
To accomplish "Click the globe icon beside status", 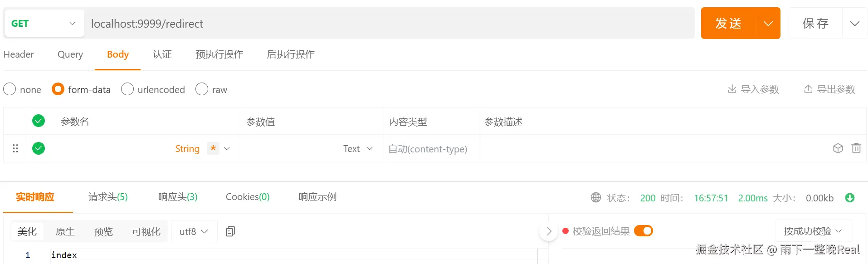I will (x=595, y=197).
